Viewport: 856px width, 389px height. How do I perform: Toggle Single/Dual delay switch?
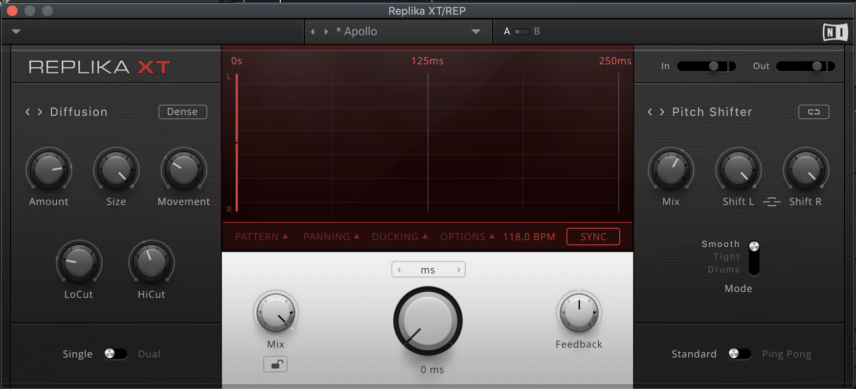coord(115,354)
